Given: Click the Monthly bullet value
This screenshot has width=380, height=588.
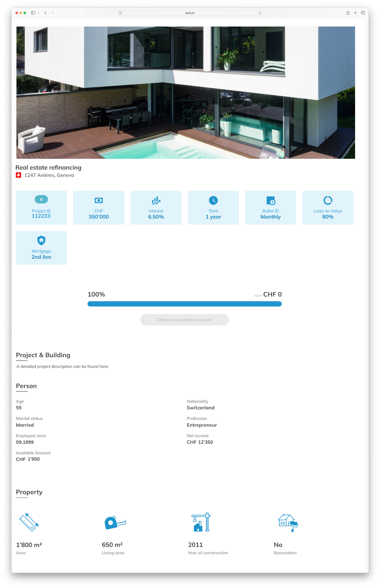Looking at the screenshot, I should point(271,217).
